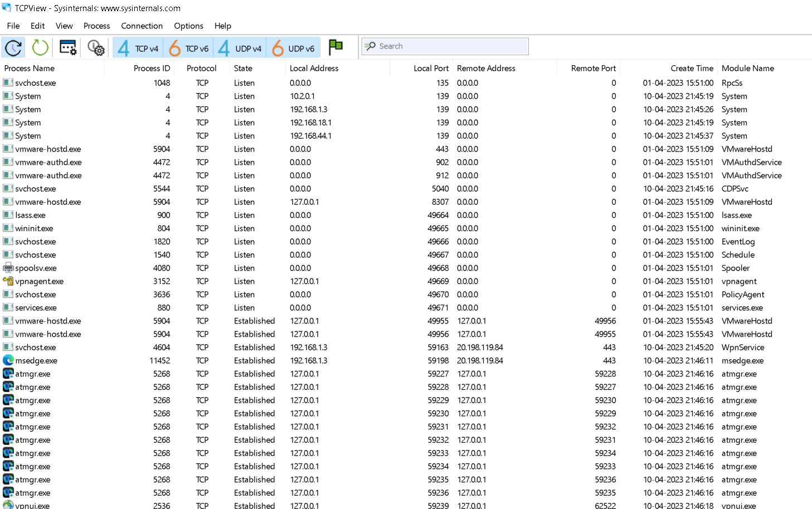812x509 pixels.
Task: Click the refresh rate clock icon
Action: coord(13,47)
